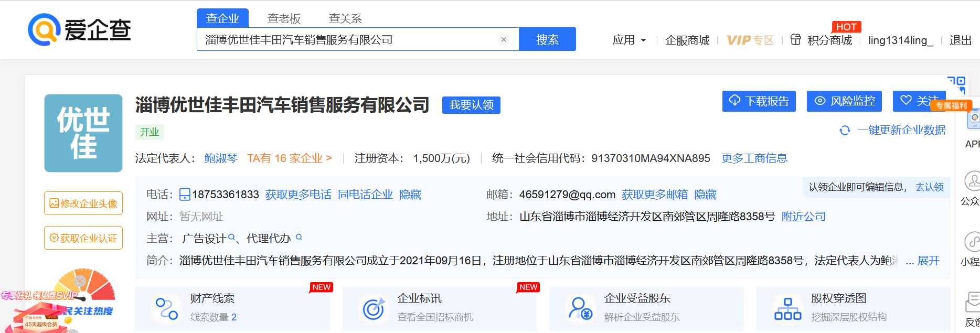The width and height of the screenshot is (980, 333).
Task: Click the 下载报告 button
Action: (759, 101)
